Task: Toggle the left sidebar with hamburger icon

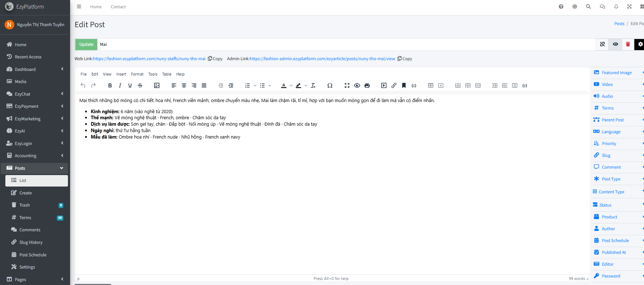Action: click(x=79, y=6)
